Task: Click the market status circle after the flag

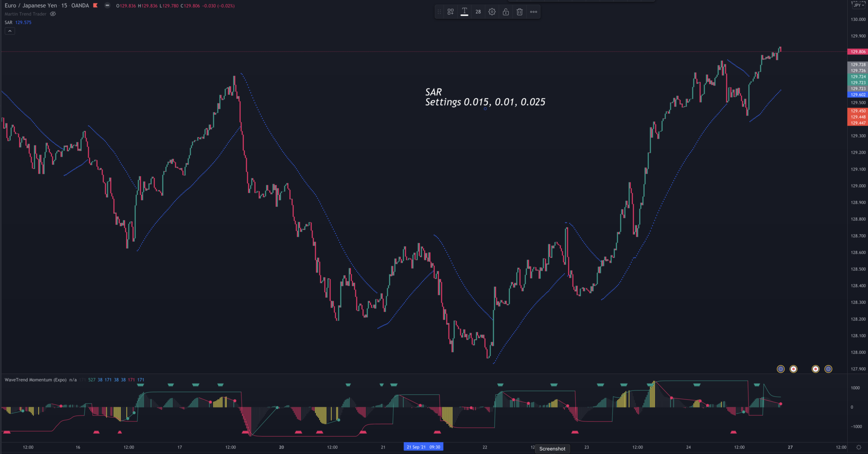Action: coord(107,6)
